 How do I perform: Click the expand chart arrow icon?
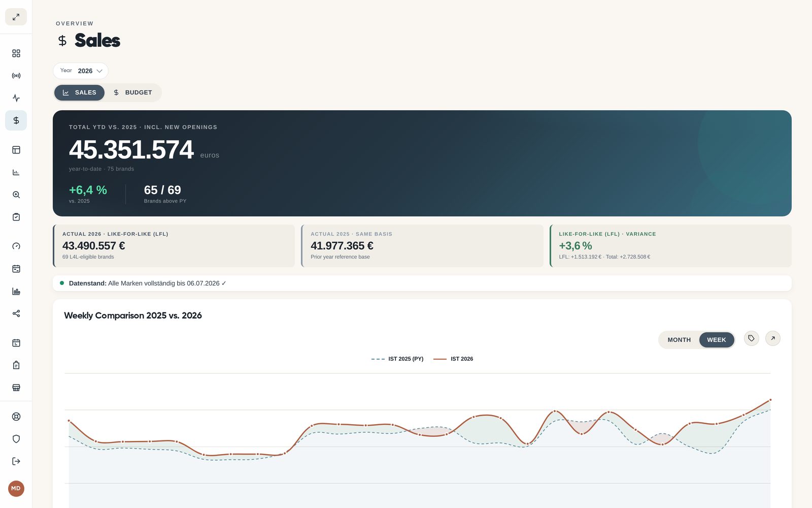(x=773, y=338)
